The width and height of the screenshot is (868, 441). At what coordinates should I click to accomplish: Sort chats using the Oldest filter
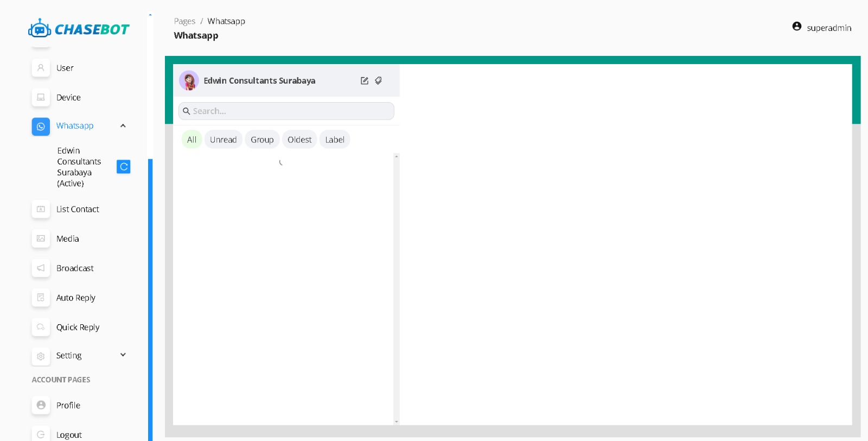[x=299, y=140]
